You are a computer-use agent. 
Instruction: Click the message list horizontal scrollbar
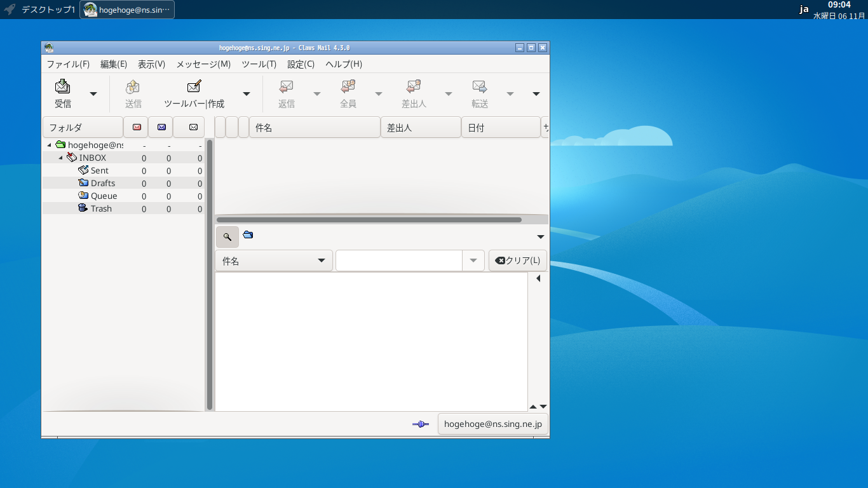tap(369, 220)
